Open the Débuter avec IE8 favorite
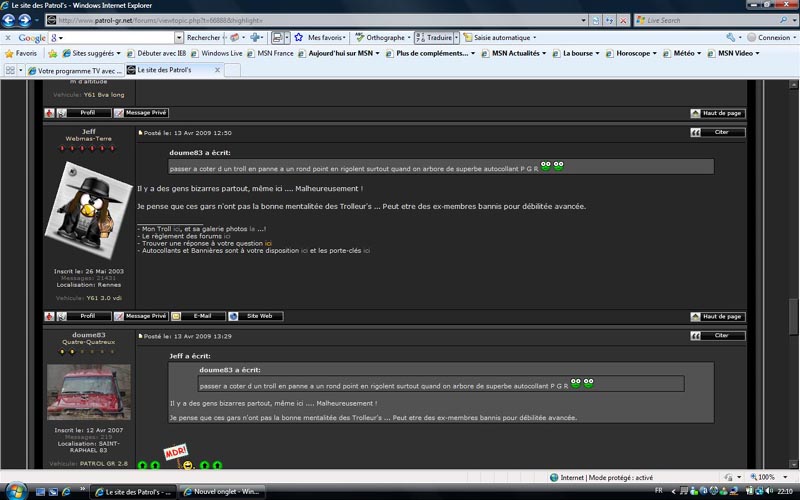 (156, 53)
